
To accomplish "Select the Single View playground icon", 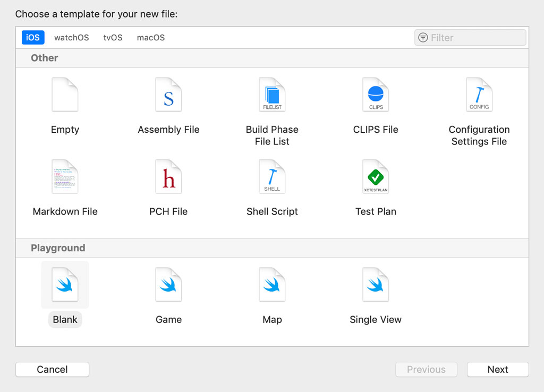I will click(x=376, y=285).
